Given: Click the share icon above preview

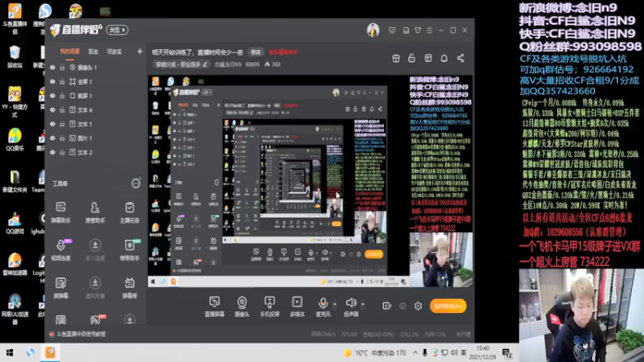Looking at the screenshot, I should (460, 58).
